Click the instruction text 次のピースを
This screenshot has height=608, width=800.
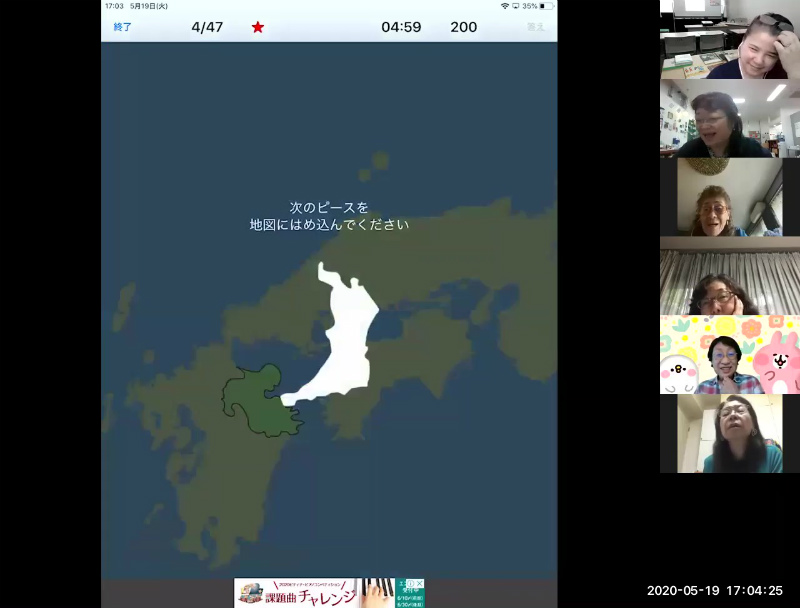329,207
